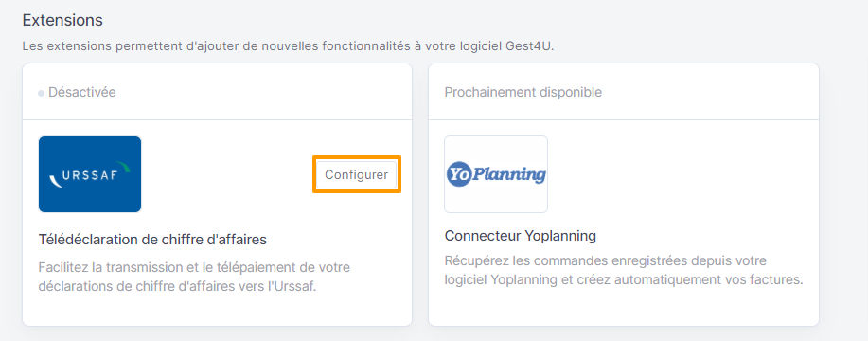Click the Urssaf télépaiement description text
Viewport: 868px width, 341px height.
pos(194,278)
